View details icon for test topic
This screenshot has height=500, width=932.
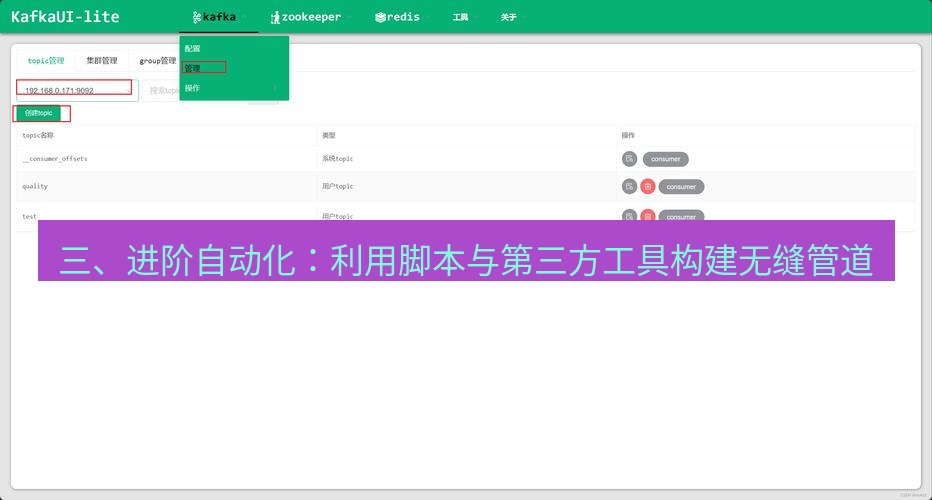point(629,215)
